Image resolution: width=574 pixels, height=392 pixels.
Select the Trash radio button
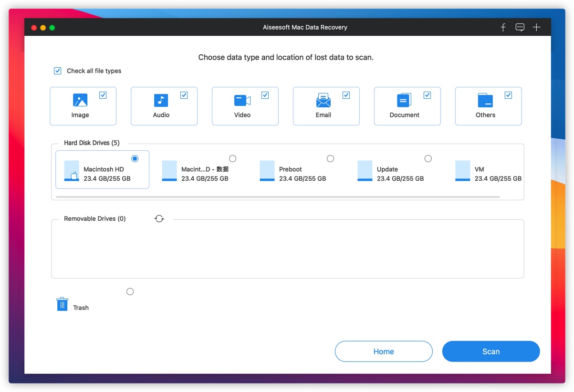click(130, 291)
